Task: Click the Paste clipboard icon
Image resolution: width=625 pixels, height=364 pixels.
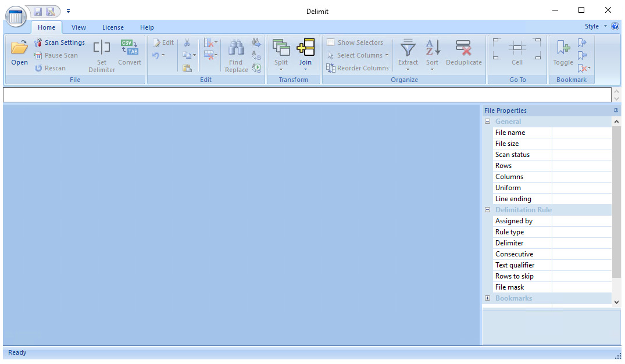Action: (x=187, y=68)
